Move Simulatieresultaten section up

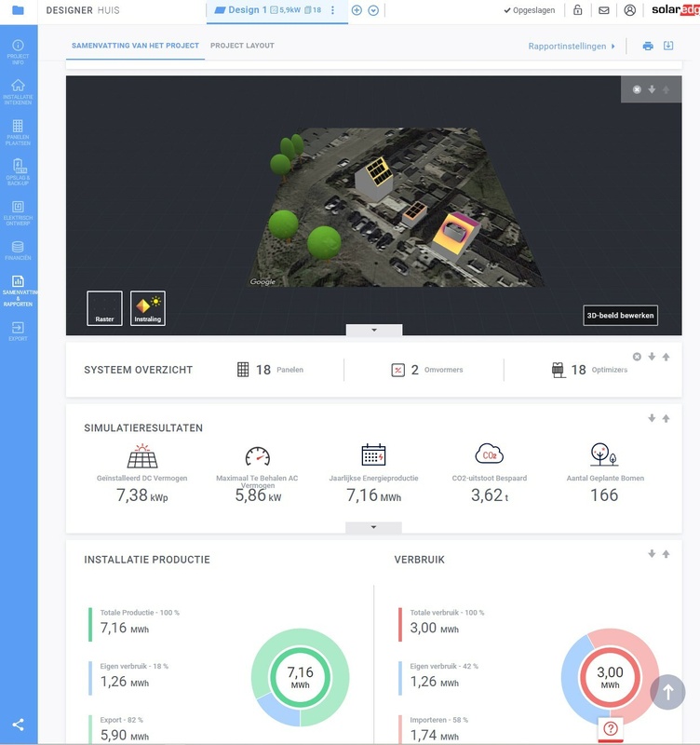click(x=666, y=418)
